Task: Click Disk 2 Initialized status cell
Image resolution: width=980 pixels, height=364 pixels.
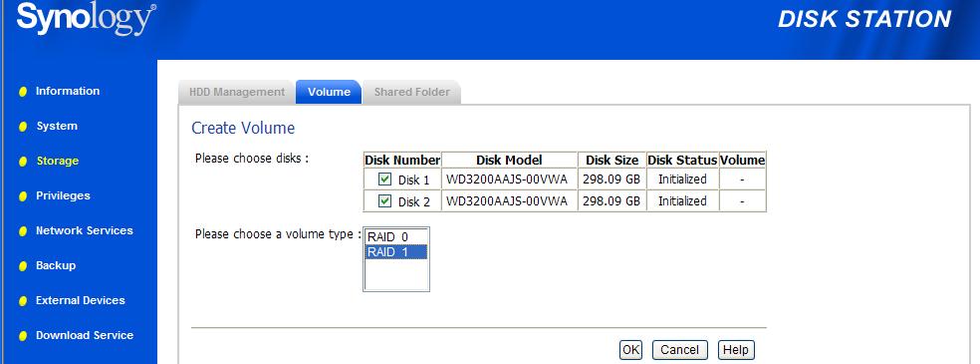Action: click(682, 201)
